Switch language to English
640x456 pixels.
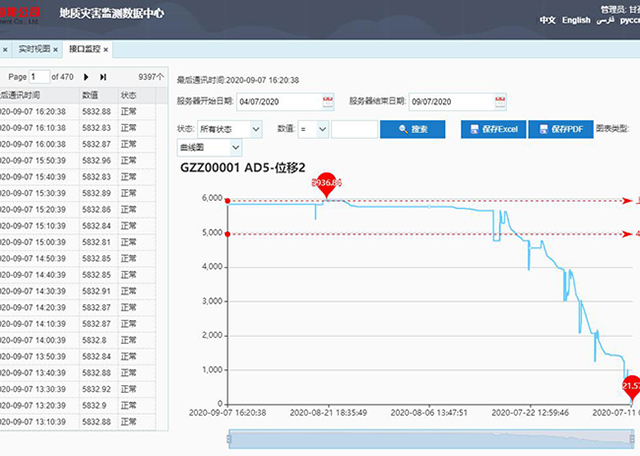pos(576,20)
